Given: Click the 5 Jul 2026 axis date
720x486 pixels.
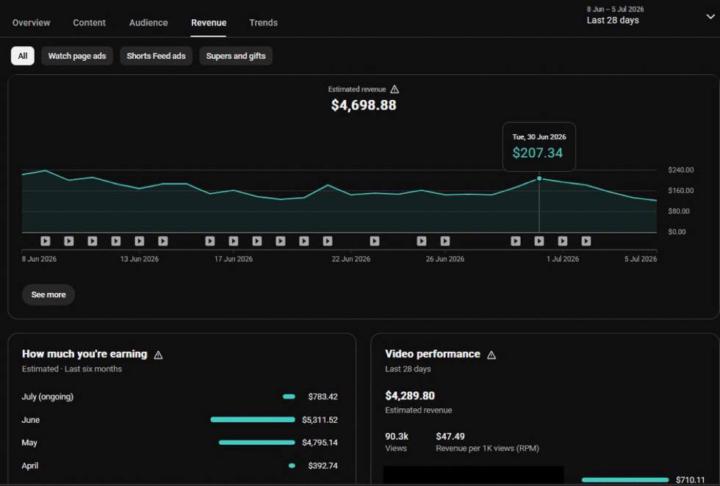Looking at the screenshot, I should (x=641, y=259).
